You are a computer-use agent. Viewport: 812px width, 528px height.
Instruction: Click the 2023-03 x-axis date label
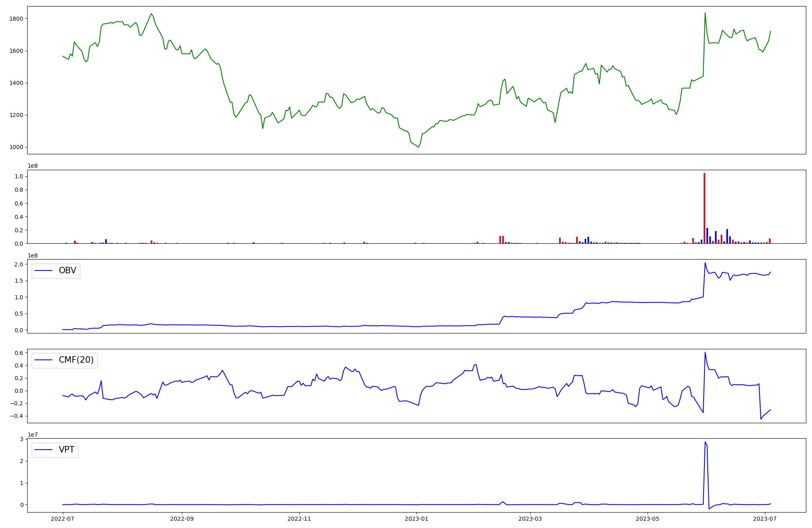point(530,519)
